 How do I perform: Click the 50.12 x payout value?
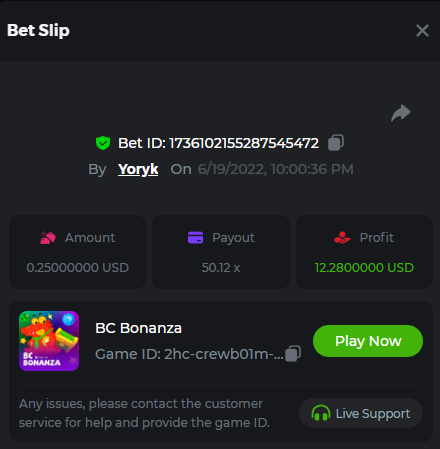click(221, 268)
